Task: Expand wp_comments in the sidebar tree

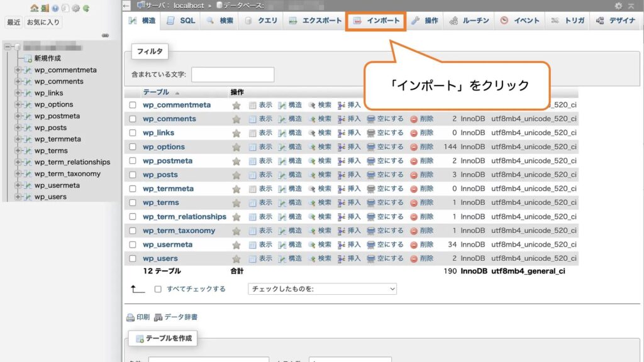Action: [18, 81]
